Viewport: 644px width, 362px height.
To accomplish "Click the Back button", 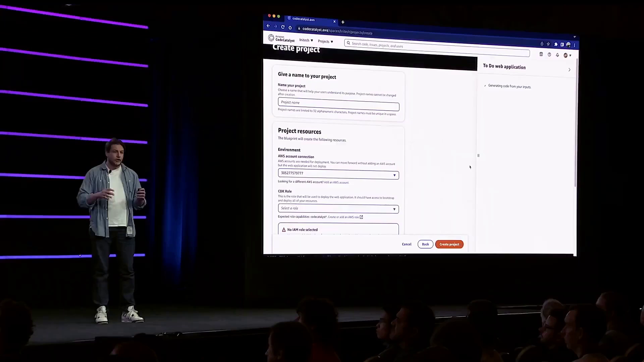I will coord(425,244).
